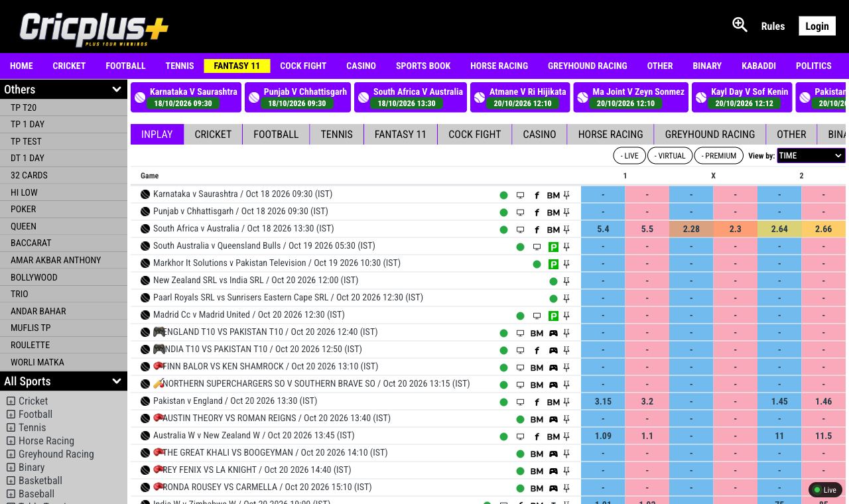Image resolution: width=849 pixels, height=504 pixels.
Task: Click fancy 'f' icon for India T10 vs Pakistan T10
Action: pyautogui.click(x=537, y=351)
